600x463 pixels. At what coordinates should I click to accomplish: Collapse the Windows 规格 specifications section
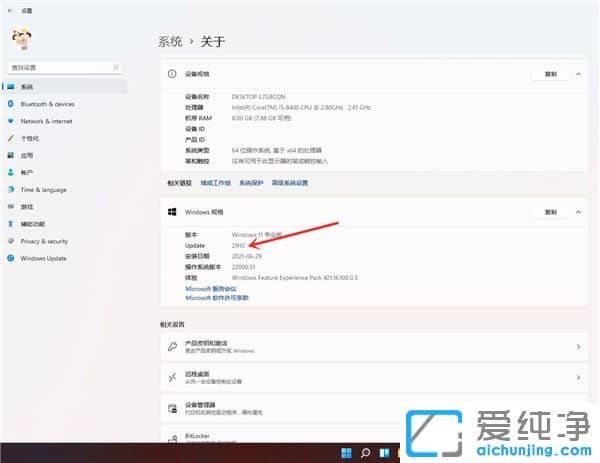[578, 212]
